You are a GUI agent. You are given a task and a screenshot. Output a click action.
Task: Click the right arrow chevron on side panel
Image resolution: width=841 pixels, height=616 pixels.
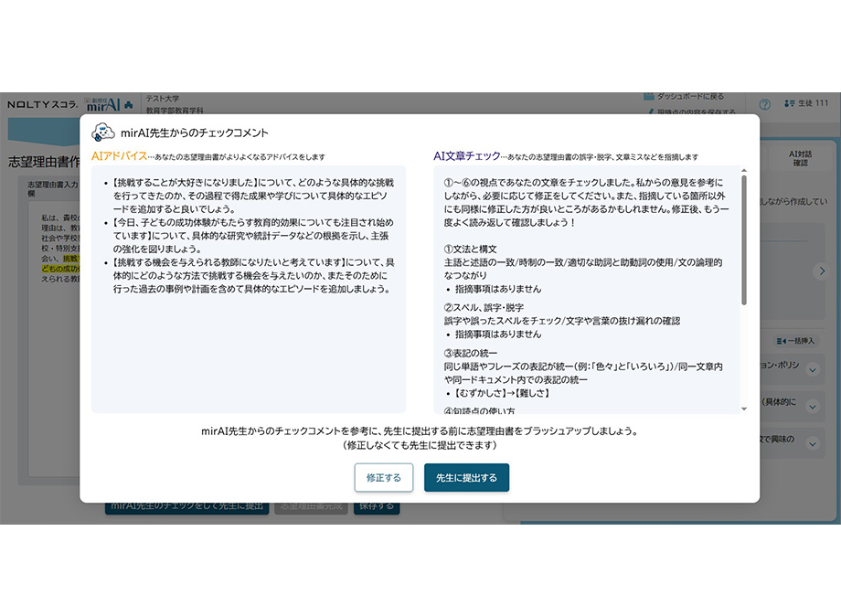(821, 271)
